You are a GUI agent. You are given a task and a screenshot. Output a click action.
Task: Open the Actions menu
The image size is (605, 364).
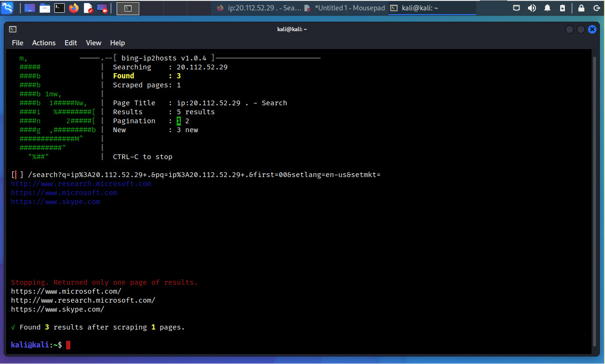point(43,43)
